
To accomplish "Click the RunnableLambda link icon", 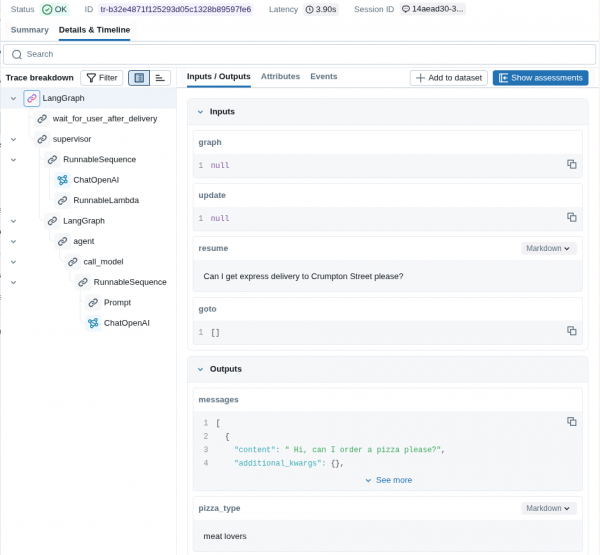I will click(63, 201).
